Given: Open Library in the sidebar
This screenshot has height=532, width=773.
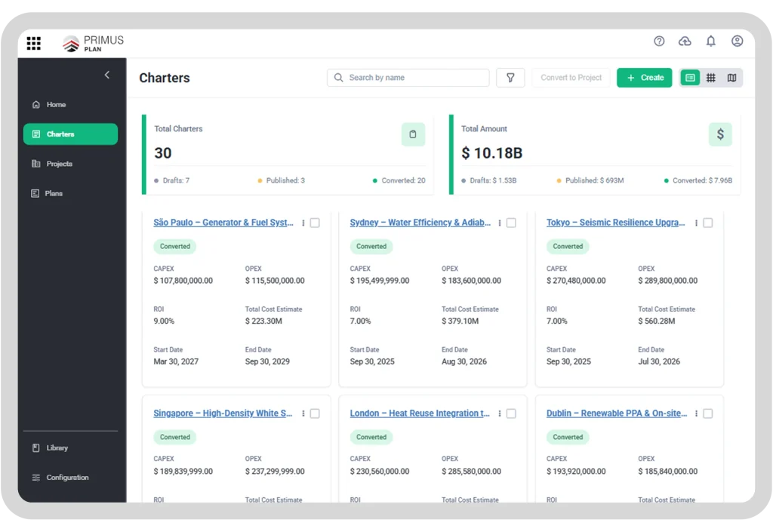Looking at the screenshot, I should pyautogui.click(x=70, y=447).
